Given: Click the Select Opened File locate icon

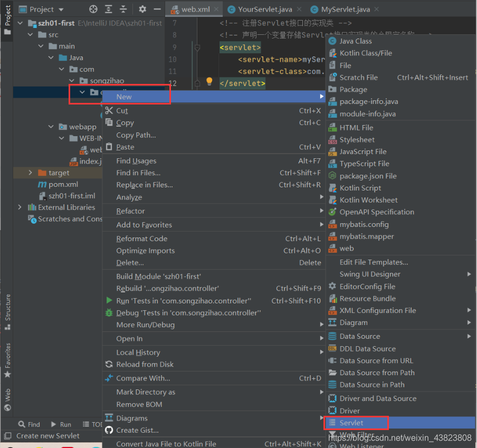Looking at the screenshot, I should click(93, 9).
